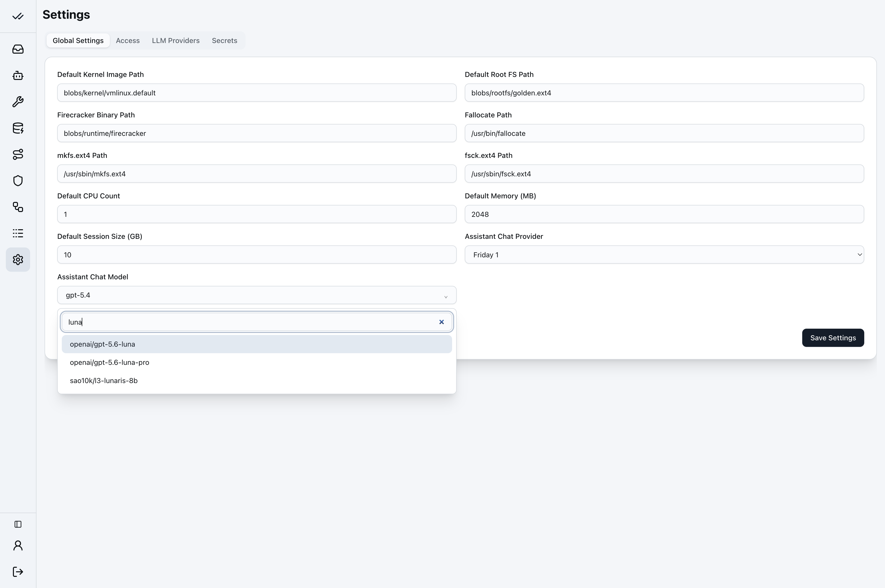The height and width of the screenshot is (588, 885).
Task: Click the Fallocate Path label
Action: tap(488, 115)
